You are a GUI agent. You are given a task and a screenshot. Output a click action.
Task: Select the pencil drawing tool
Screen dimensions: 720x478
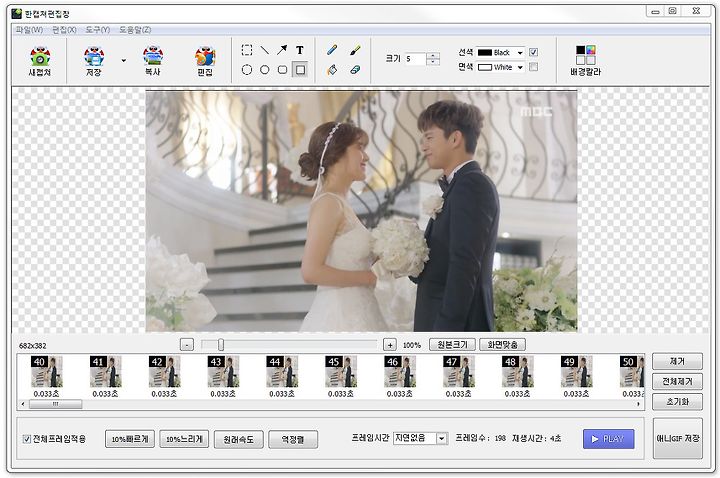(x=332, y=50)
